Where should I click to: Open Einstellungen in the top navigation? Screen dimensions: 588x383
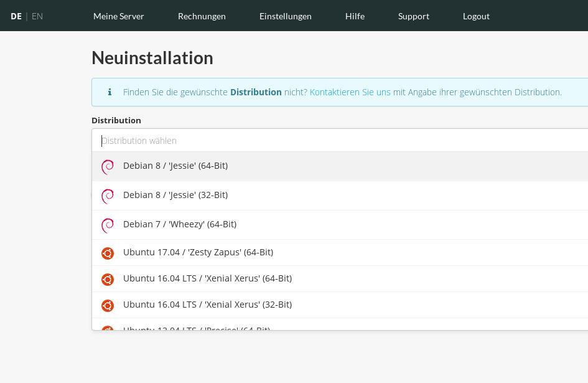(286, 16)
